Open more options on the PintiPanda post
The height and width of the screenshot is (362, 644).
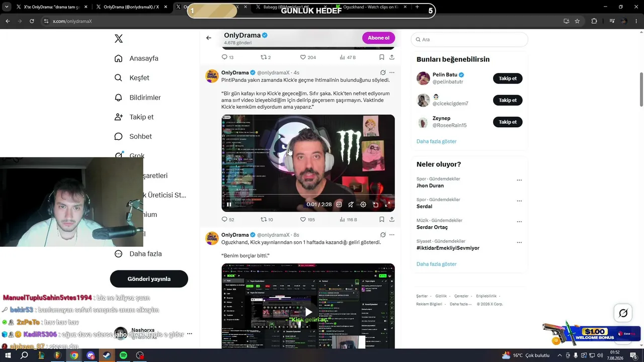392,73
